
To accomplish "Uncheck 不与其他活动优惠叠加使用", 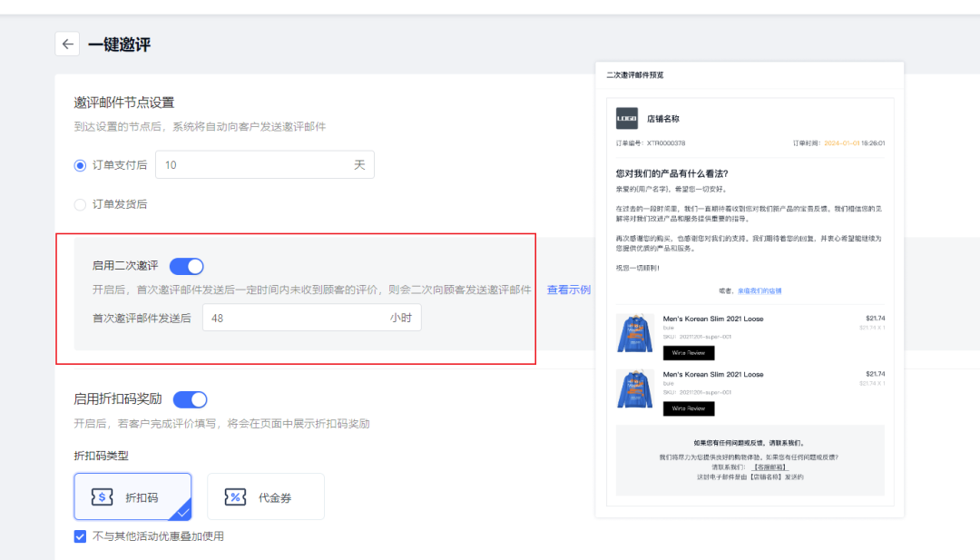I will pos(81,536).
